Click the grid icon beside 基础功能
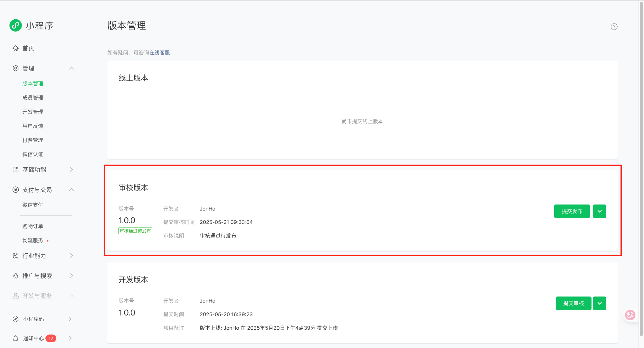This screenshot has width=644, height=348. [15, 170]
